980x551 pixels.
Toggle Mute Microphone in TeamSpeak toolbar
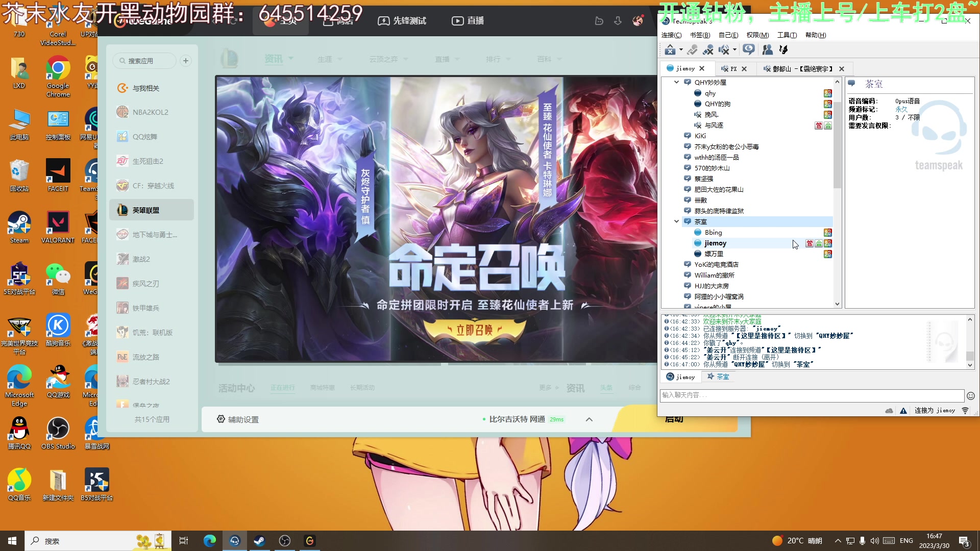(708, 49)
